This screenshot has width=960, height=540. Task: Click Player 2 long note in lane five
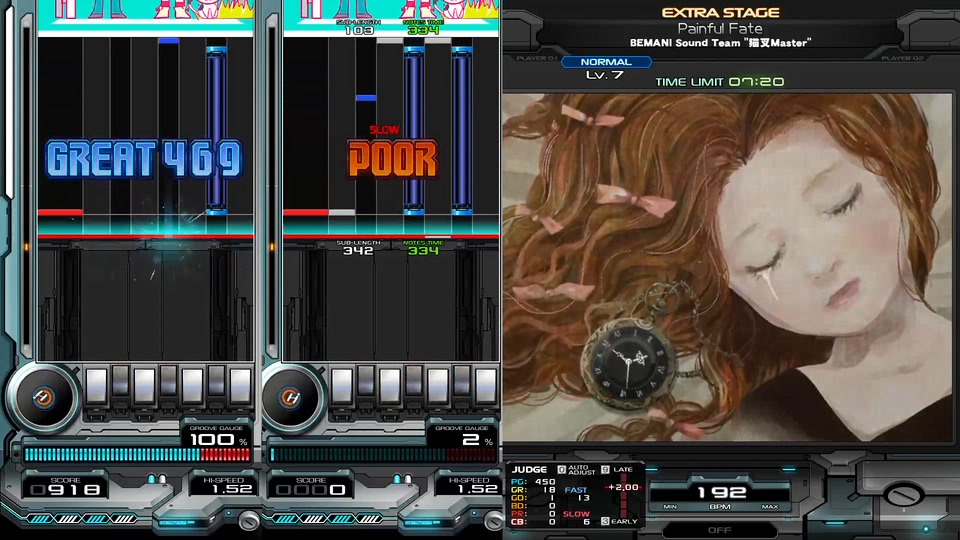tap(413, 130)
